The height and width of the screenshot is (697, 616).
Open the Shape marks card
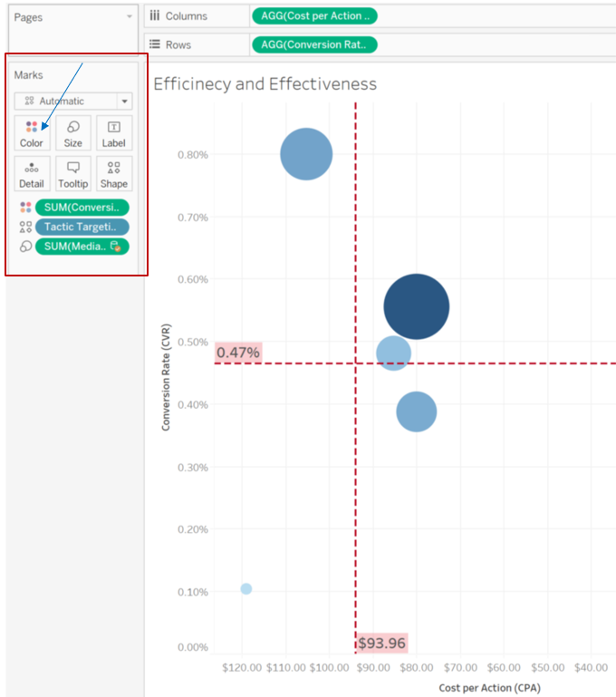click(x=114, y=174)
